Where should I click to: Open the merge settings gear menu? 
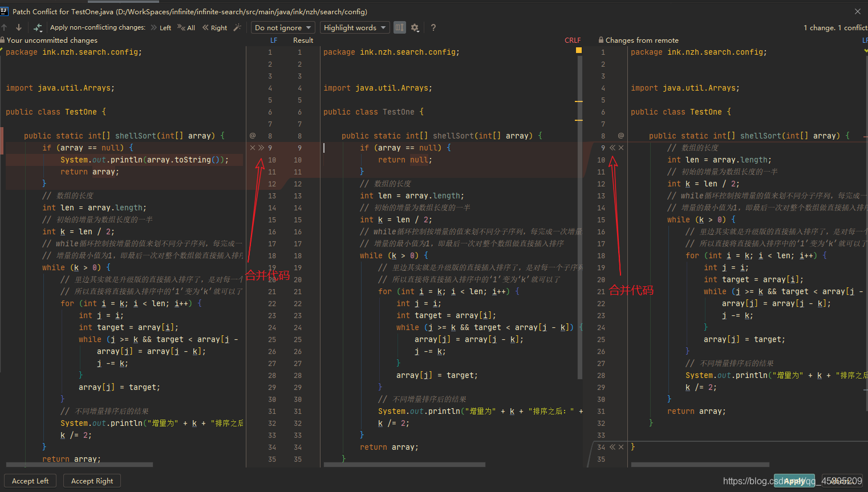point(415,27)
